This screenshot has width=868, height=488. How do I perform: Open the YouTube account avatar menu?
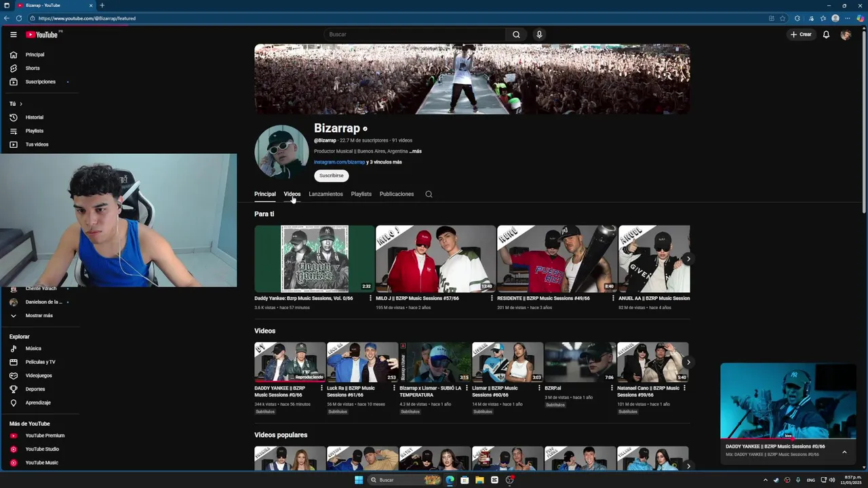pyautogui.click(x=846, y=35)
